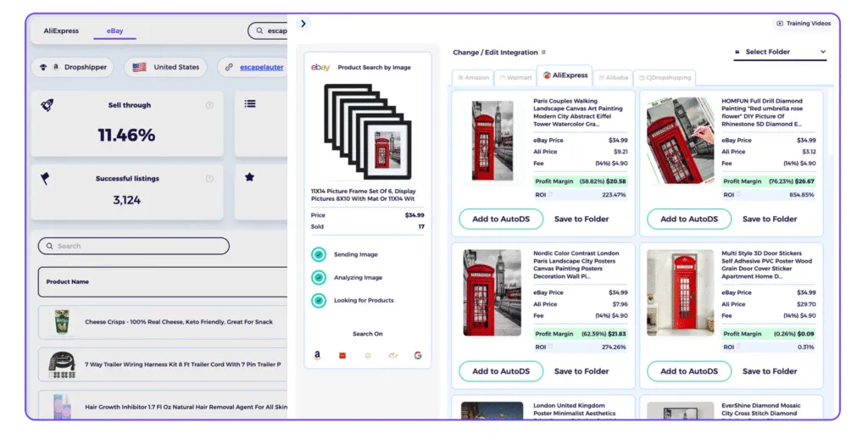This screenshot has width=868, height=439.
Task: Save Paris Couples Walking painting to folder
Action: (x=581, y=219)
